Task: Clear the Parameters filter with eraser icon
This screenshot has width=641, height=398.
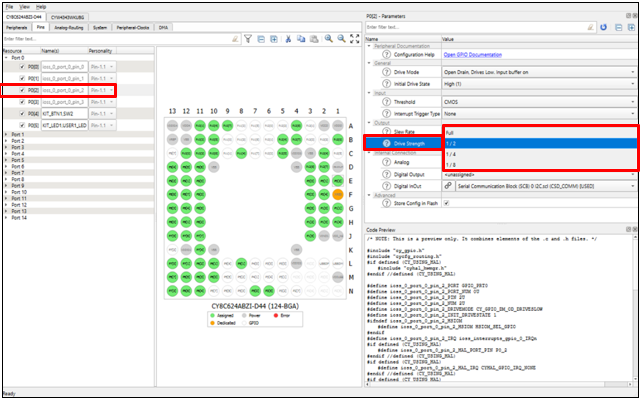Action: [590, 27]
